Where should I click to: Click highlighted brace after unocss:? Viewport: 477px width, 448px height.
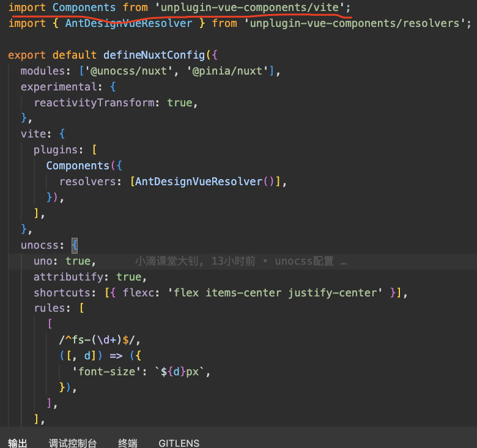point(75,245)
